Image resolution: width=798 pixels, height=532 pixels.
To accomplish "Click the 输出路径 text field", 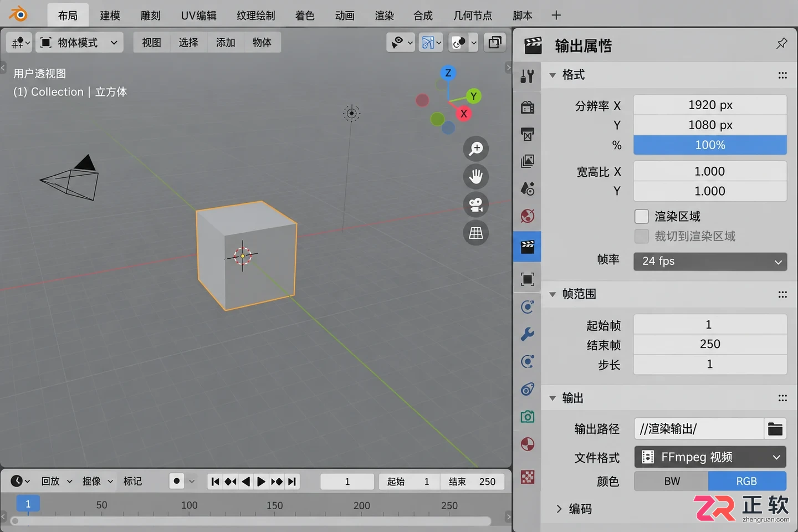I will pos(699,428).
